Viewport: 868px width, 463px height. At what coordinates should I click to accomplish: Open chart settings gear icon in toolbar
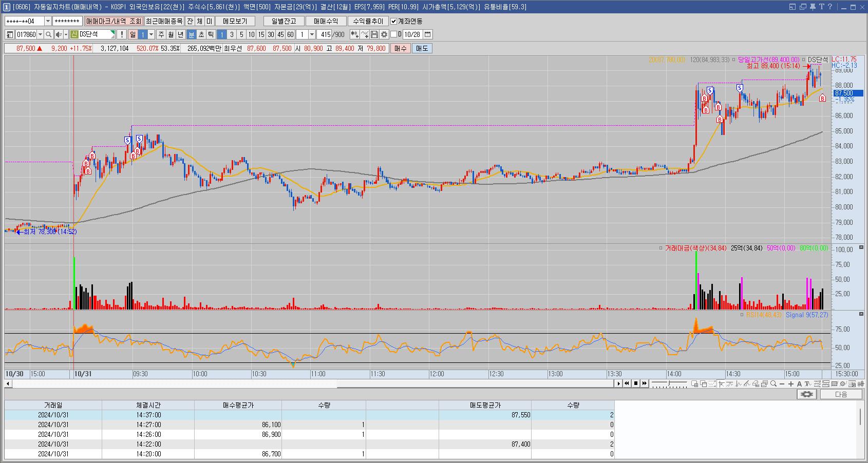point(384,34)
